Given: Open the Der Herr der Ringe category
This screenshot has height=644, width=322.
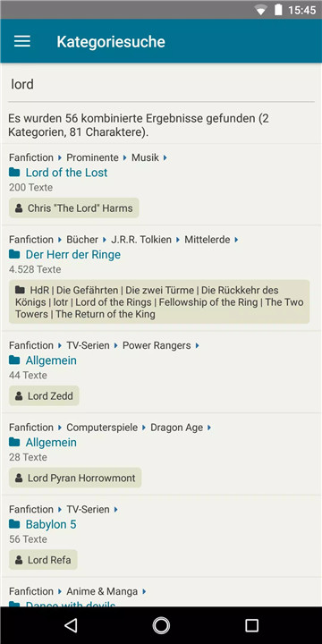Looking at the screenshot, I should pos(73,255).
